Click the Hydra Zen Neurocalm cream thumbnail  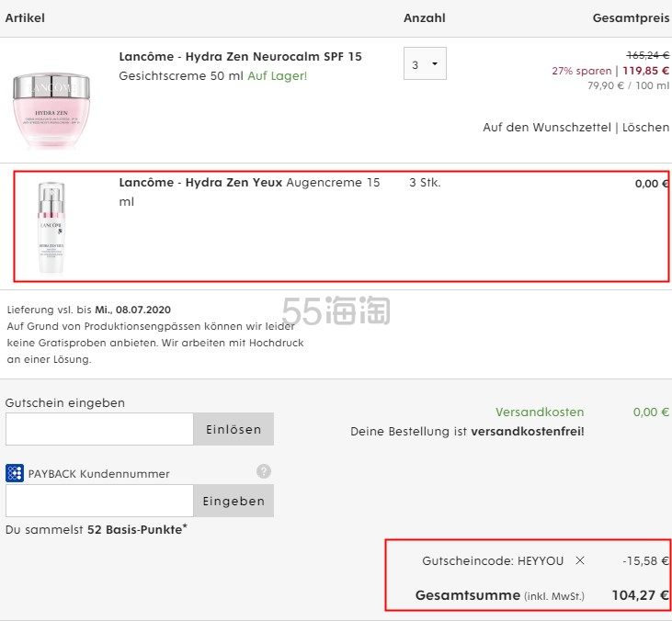click(x=51, y=109)
